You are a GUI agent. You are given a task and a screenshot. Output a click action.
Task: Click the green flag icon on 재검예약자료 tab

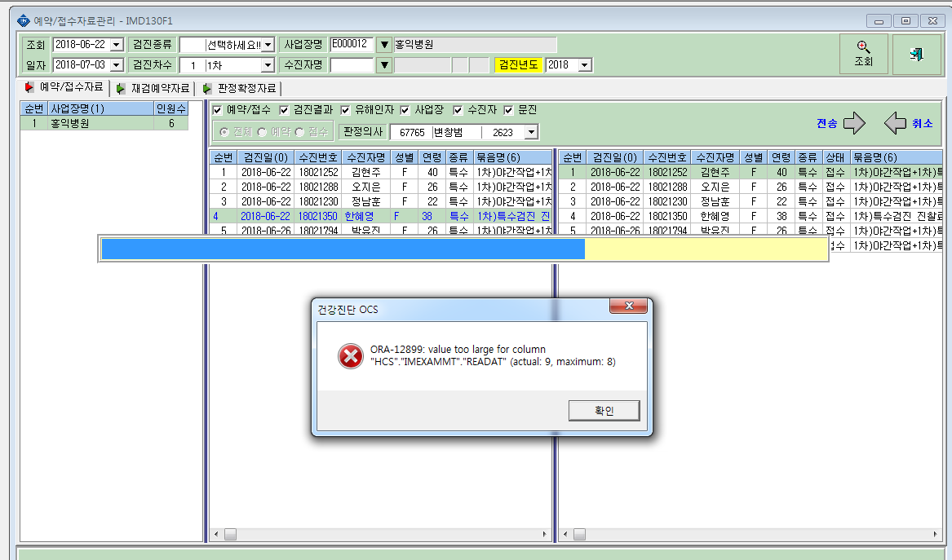coord(120,89)
